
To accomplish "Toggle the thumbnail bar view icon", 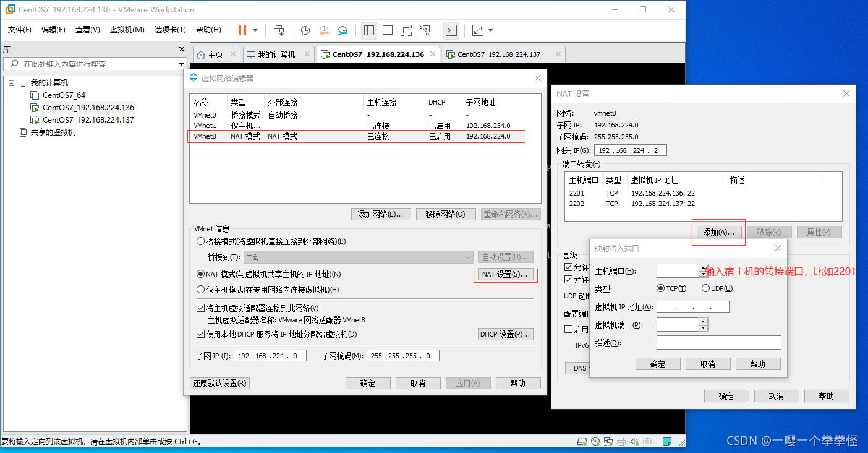I will [x=388, y=30].
